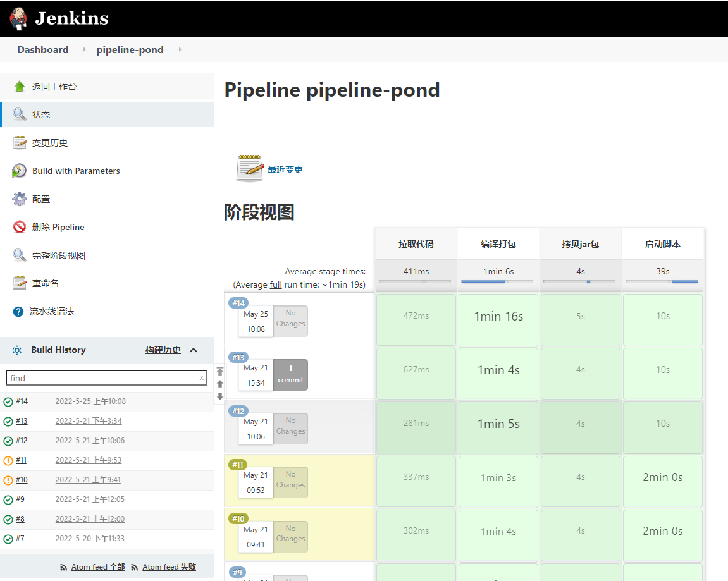Click the blue question mark icon for 流水线语法
This screenshot has height=581, width=728.
[18, 312]
